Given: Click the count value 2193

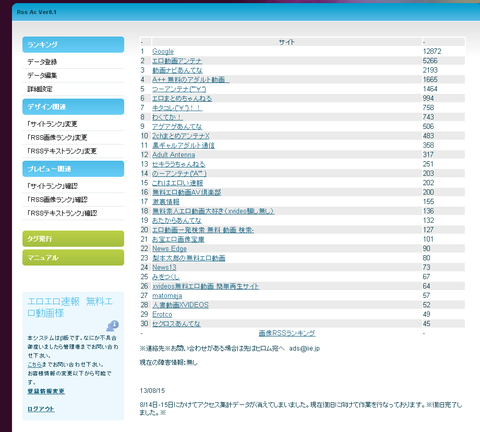Looking at the screenshot, I should point(430,70).
